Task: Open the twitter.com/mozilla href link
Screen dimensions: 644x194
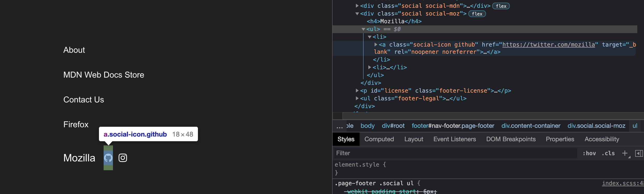Action: click(549, 44)
